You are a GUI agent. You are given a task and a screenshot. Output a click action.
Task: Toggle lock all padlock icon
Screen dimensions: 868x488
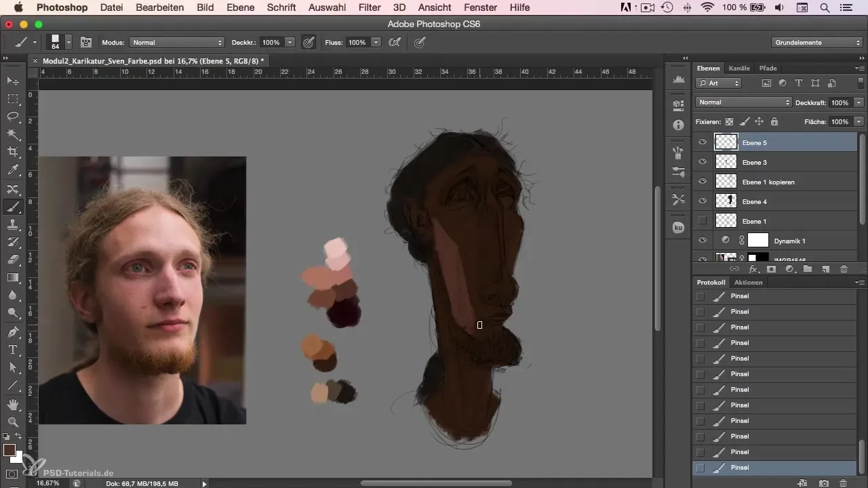click(x=774, y=121)
